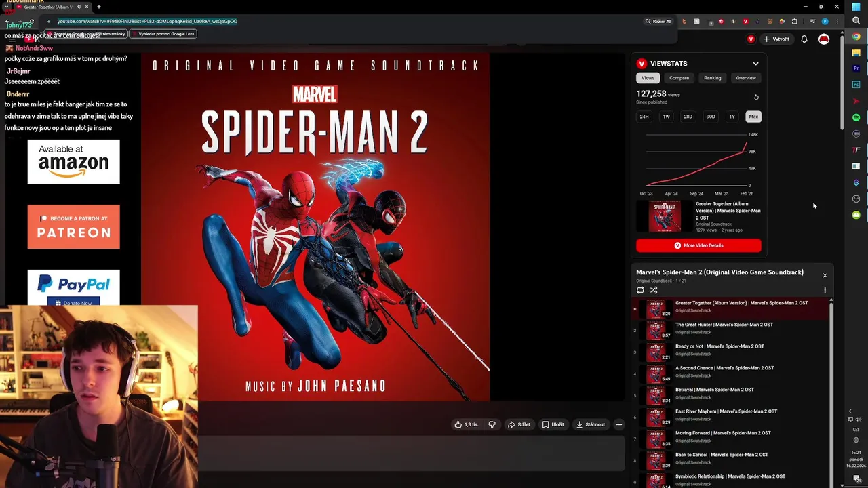Open Chrome on Windows taskbar
868x488 pixels.
point(856,37)
